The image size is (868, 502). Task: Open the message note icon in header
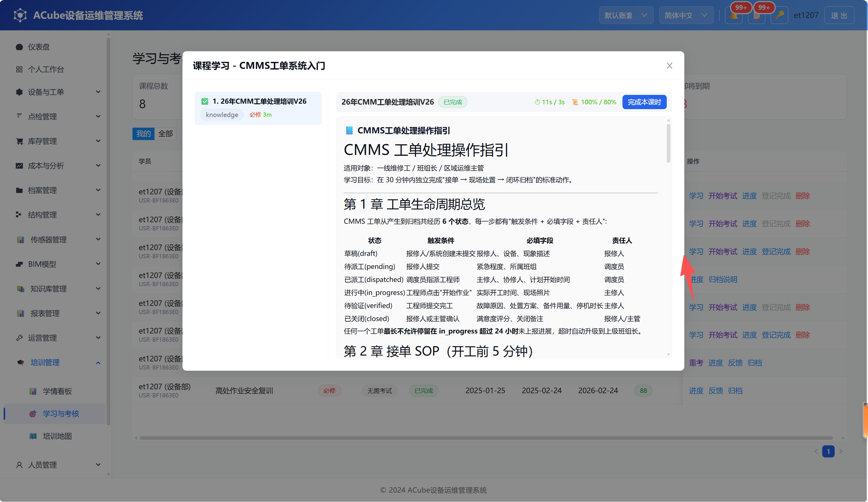[x=756, y=15]
